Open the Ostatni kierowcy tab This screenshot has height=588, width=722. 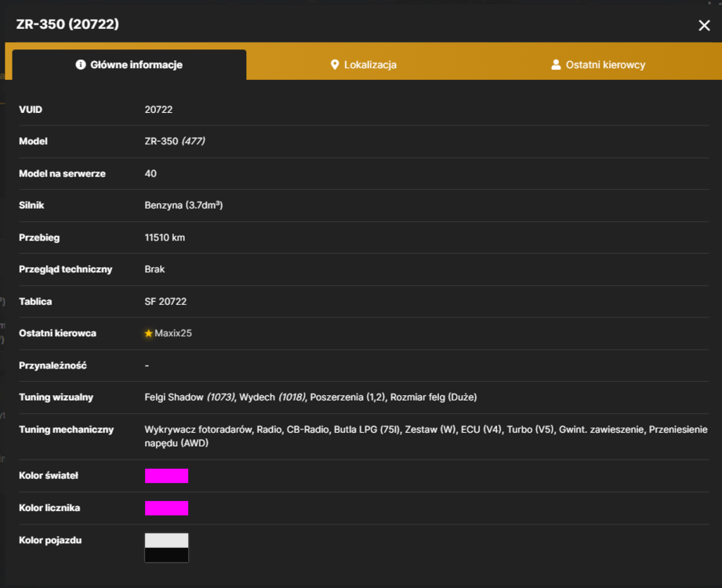tap(598, 64)
